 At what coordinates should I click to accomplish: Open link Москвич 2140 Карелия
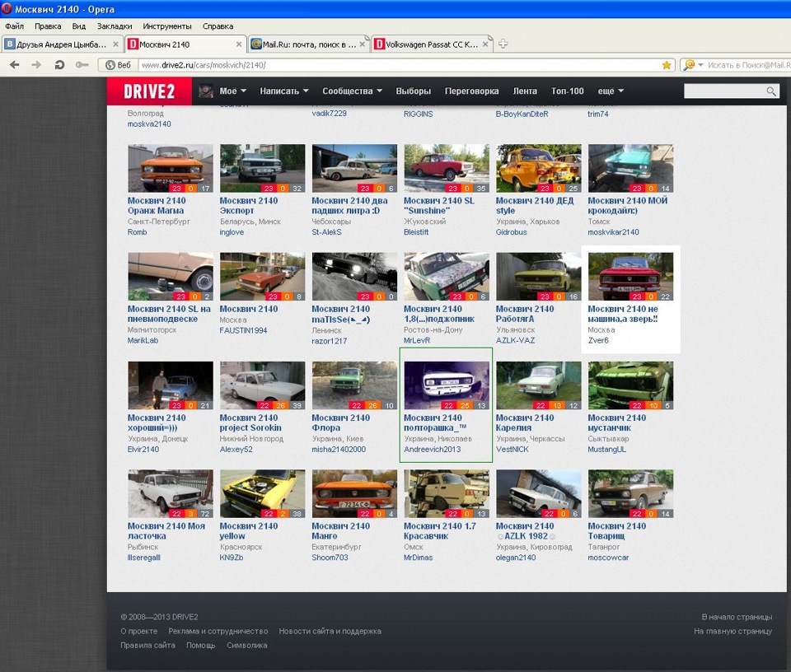(525, 423)
